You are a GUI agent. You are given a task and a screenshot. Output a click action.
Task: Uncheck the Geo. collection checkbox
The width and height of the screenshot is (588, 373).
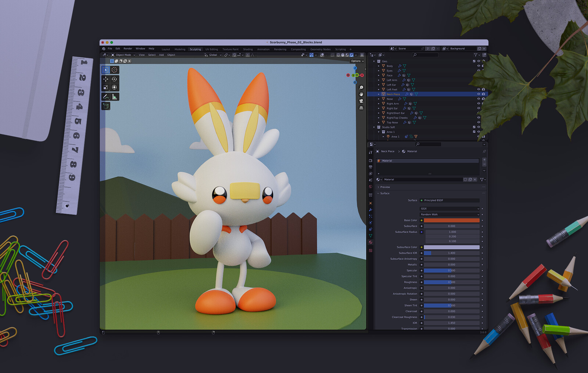coord(474,61)
